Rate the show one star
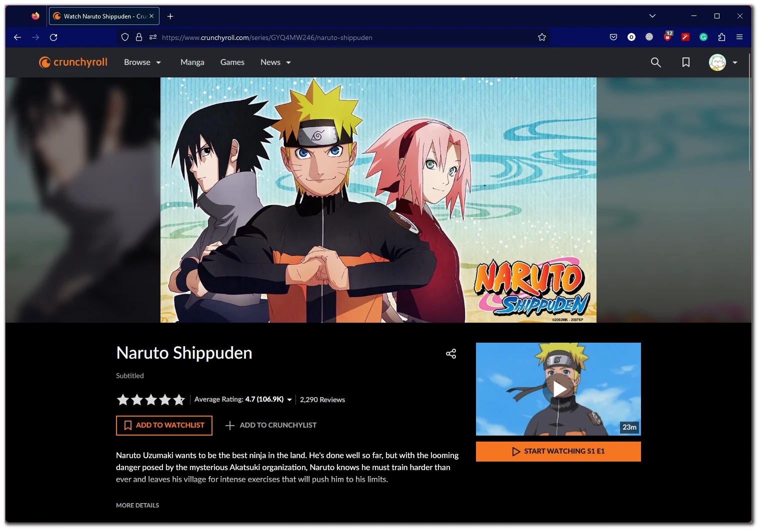Image resolution: width=761 pixels, height=532 pixels. (123, 400)
